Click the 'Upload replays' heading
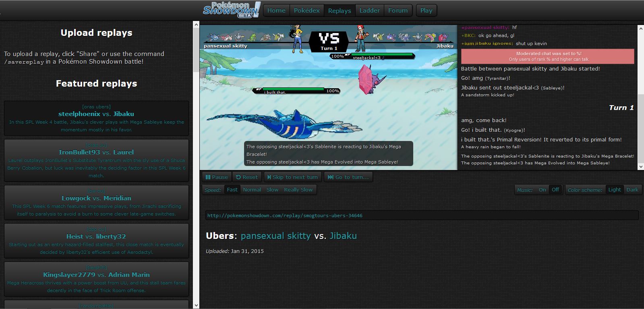Image resolution: width=644 pixels, height=309 pixels. [96, 33]
